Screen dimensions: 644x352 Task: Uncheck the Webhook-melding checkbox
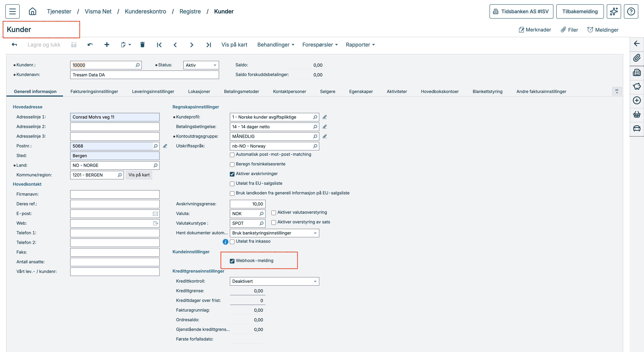click(232, 261)
